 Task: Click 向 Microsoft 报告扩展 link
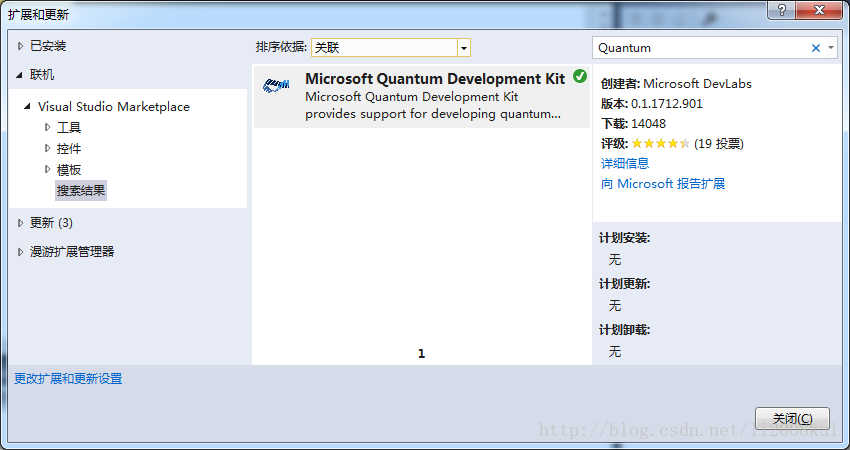(663, 184)
